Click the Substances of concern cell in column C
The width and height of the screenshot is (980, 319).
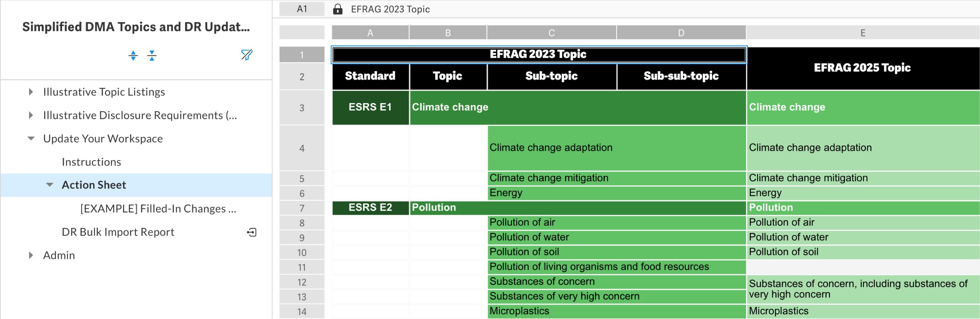pyautogui.click(x=616, y=282)
